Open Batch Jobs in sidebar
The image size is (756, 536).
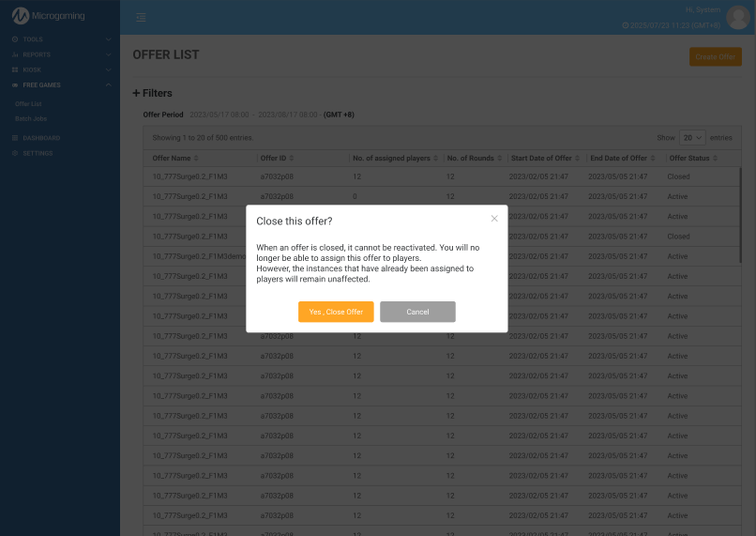point(31,119)
